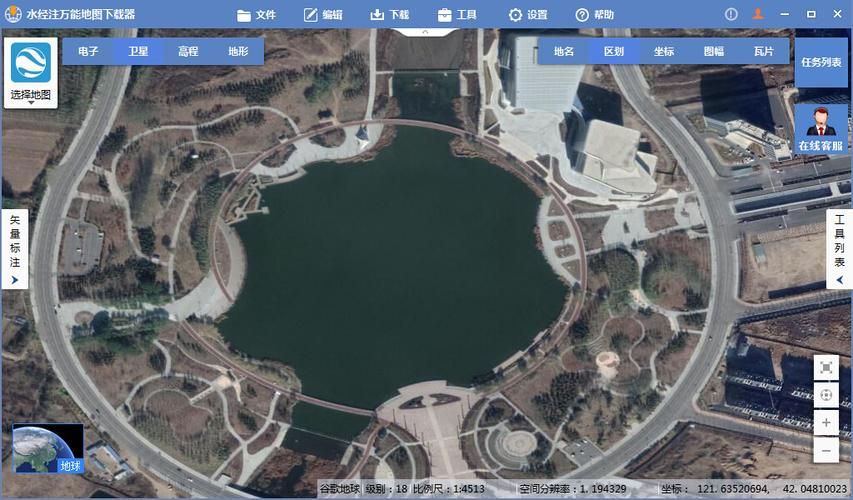
Task: Switch map type to 卫星
Action: pyautogui.click(x=138, y=52)
